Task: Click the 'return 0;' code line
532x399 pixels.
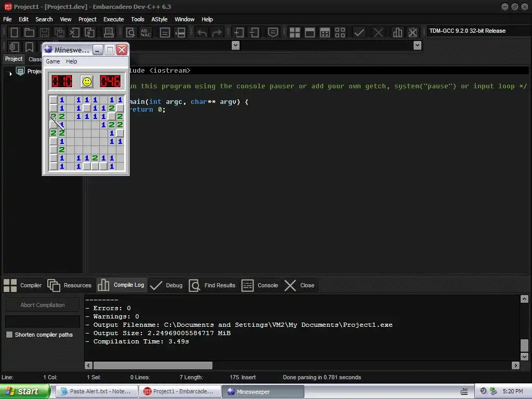Action: click(x=148, y=110)
